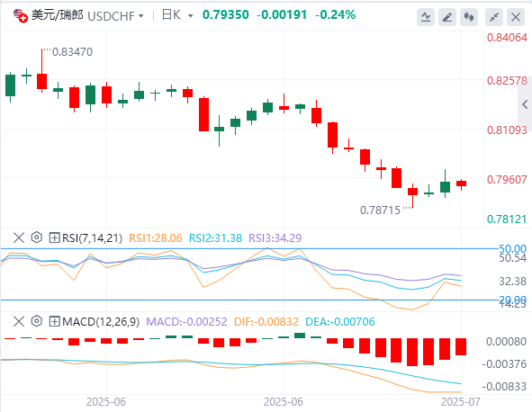Close the chart with X icon
The height and width of the screenshot is (412, 532).
point(516,17)
